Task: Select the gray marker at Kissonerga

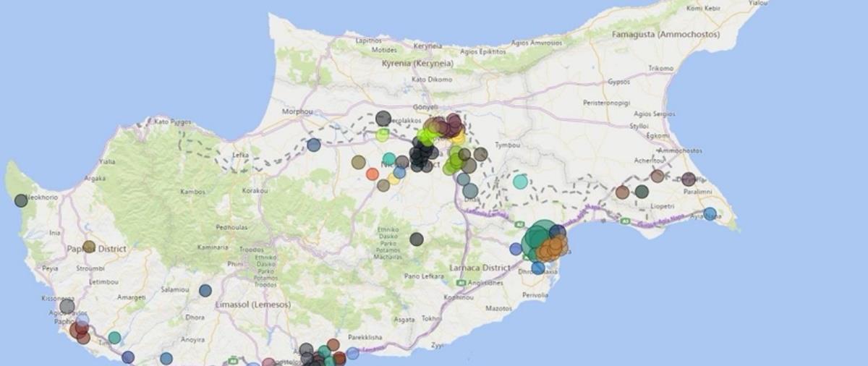Action: point(67,306)
